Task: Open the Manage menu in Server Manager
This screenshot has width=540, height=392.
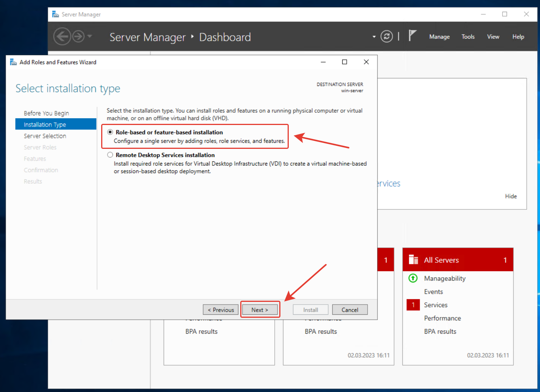Action: [440, 37]
